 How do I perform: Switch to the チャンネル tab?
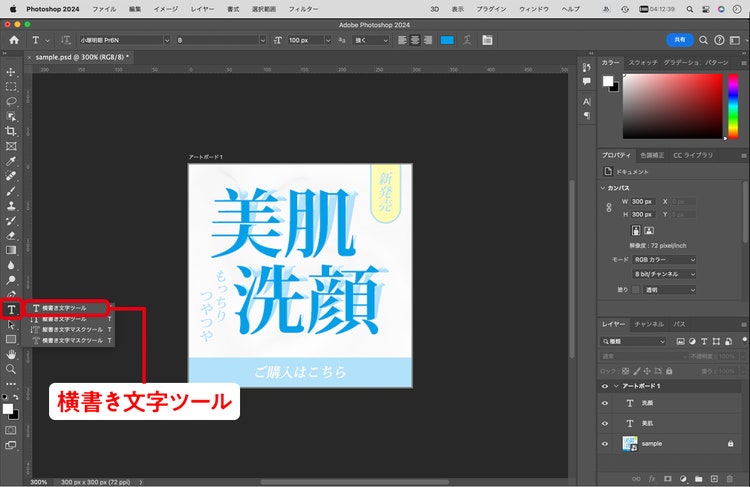point(649,324)
